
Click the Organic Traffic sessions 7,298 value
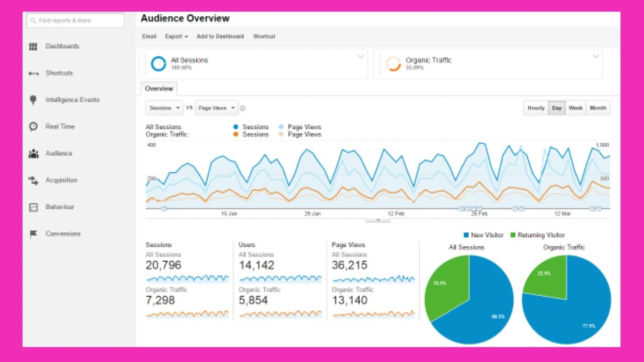coord(160,301)
